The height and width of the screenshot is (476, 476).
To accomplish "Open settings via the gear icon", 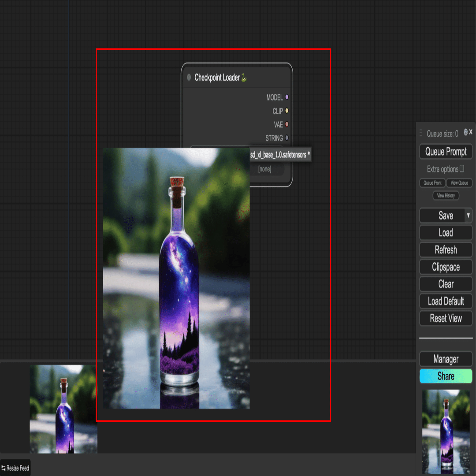I will coord(466,132).
